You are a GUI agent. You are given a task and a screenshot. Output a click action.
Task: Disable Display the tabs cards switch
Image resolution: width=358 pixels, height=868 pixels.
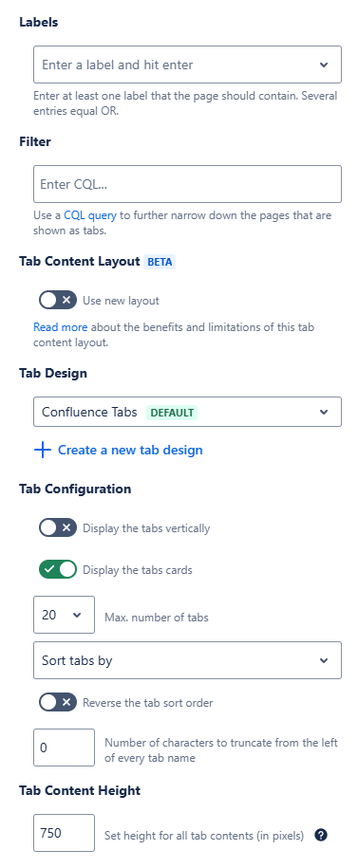click(x=58, y=569)
